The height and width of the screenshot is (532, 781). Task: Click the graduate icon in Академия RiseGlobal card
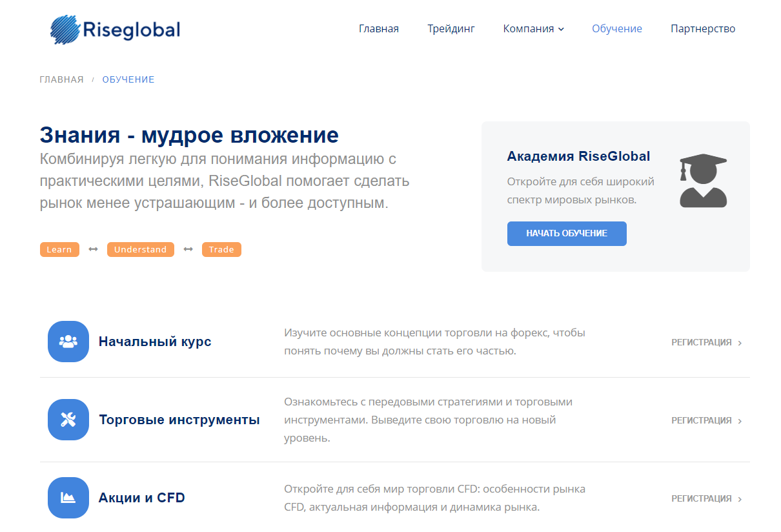pyautogui.click(x=704, y=181)
